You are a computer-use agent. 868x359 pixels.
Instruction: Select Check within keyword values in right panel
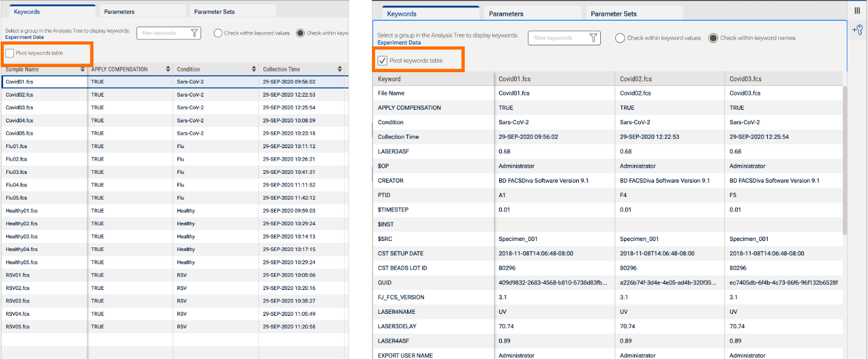tap(620, 38)
